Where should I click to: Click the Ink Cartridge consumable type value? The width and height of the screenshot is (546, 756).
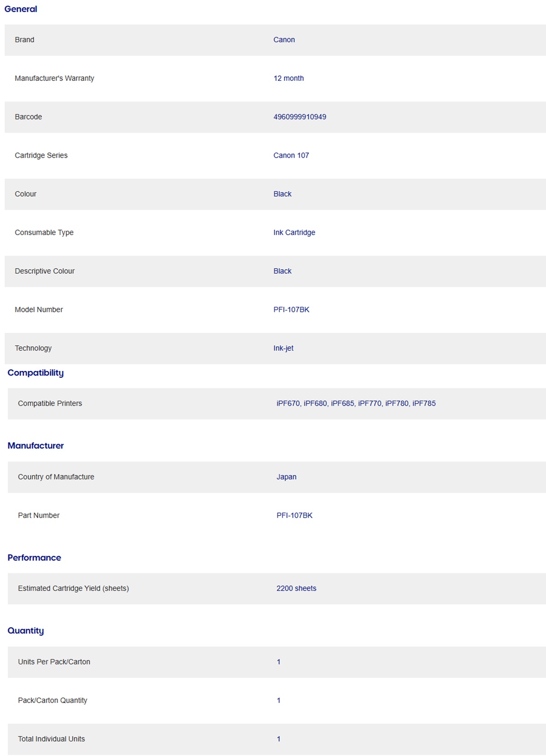tap(294, 233)
